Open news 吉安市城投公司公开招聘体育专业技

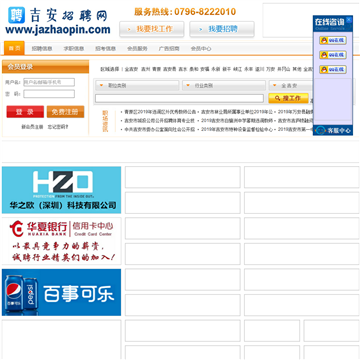(x=159, y=121)
